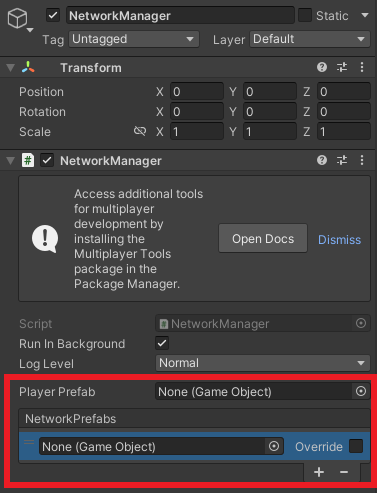
Task: Click Scale Y value field
Action: (270, 131)
